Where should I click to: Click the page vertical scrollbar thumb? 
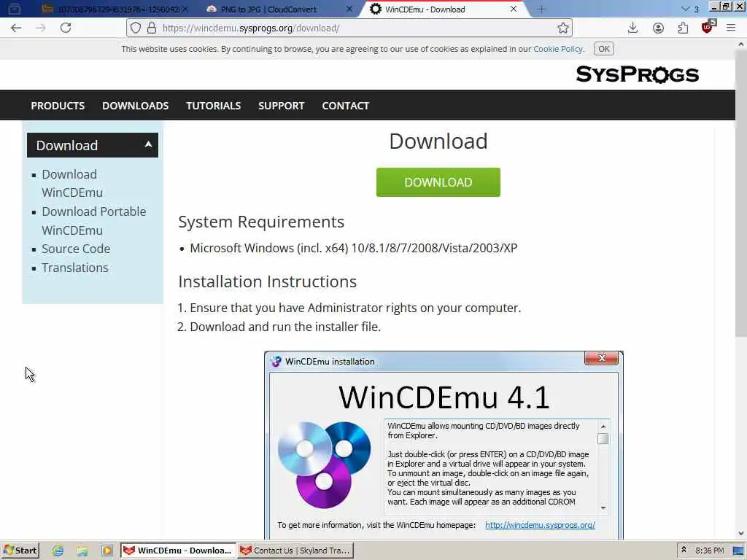741,192
